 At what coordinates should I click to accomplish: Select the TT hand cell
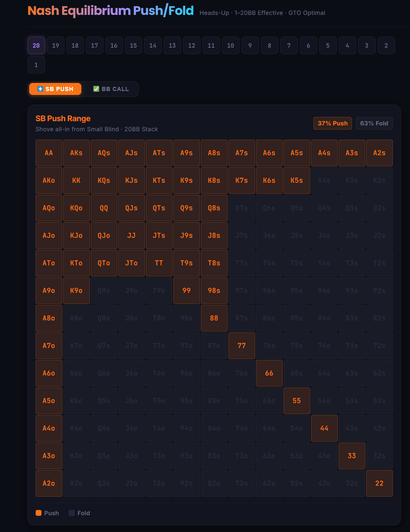pyautogui.click(x=159, y=263)
